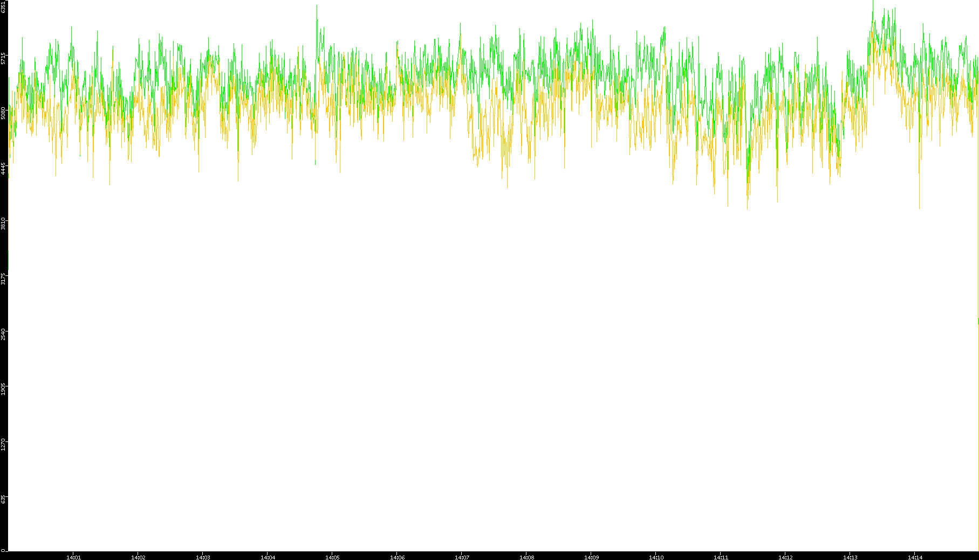
Task: Click the 14:01 time axis label
Action: [73, 557]
